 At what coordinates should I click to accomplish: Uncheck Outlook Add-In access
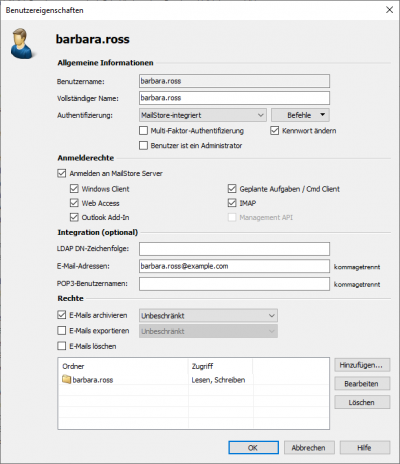coord(74,217)
